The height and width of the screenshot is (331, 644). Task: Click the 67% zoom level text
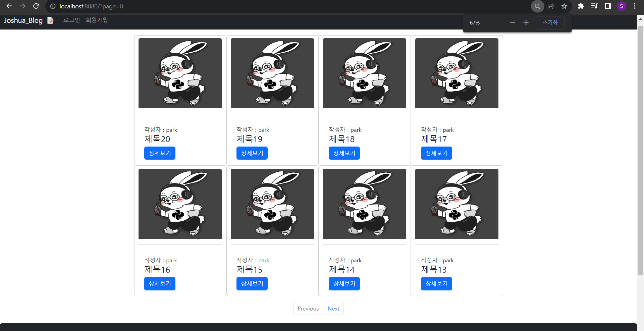(x=475, y=23)
